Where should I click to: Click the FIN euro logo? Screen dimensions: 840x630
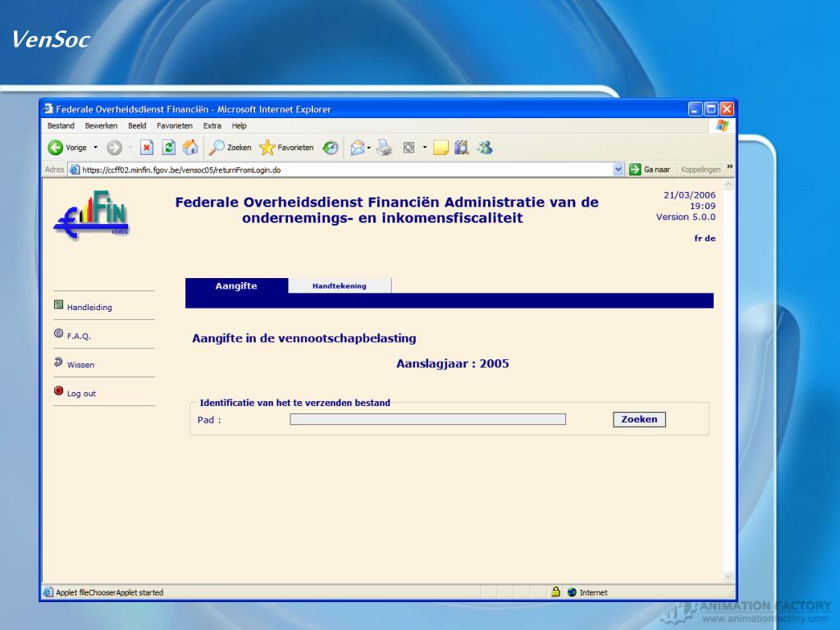pos(92,214)
